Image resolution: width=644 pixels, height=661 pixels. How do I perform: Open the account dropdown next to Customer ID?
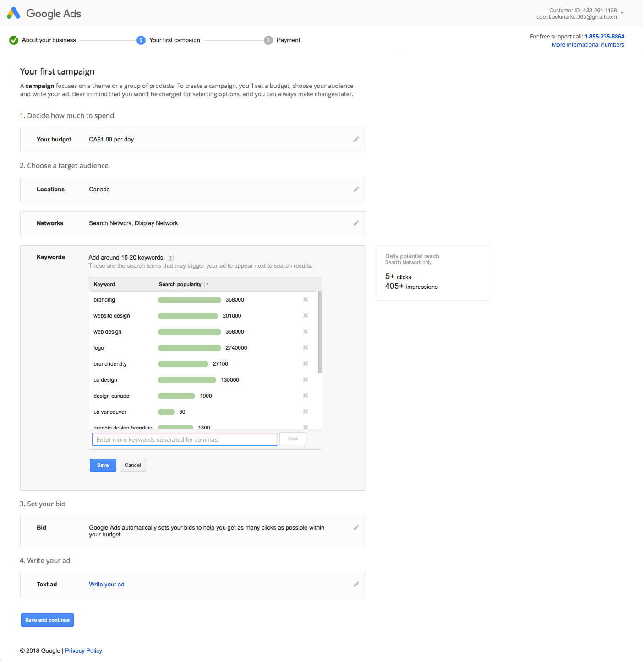[x=622, y=13]
